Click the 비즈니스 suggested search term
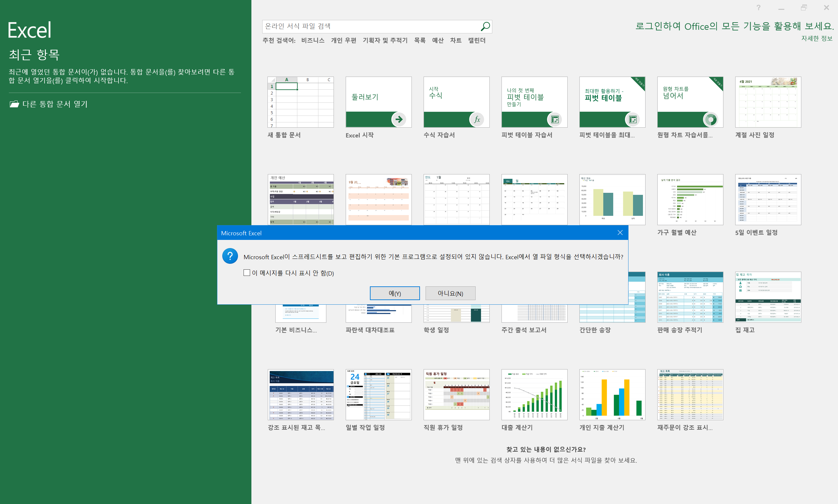The image size is (838, 504). 313,40
